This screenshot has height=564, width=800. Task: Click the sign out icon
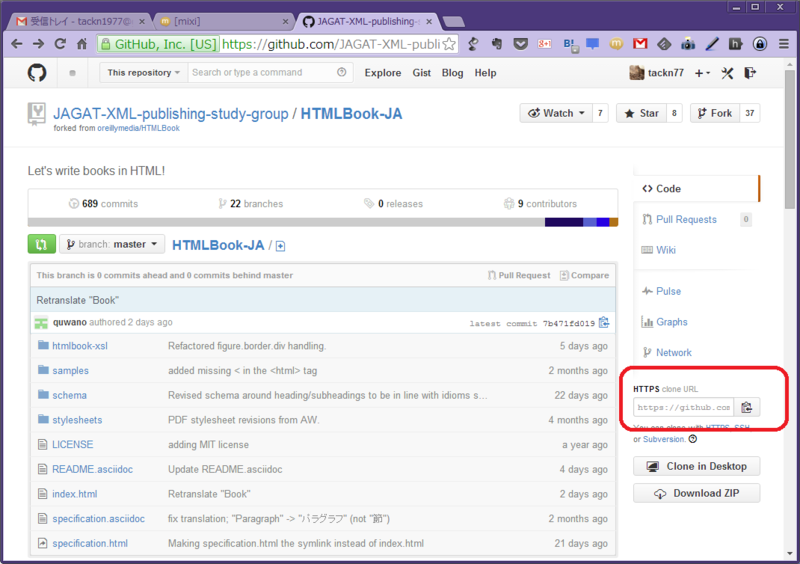(x=750, y=73)
